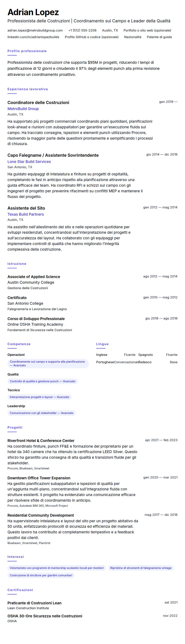Click Profilo GitHub o codice (opzionale)
The image size is (185, 644).
(x=92, y=37)
